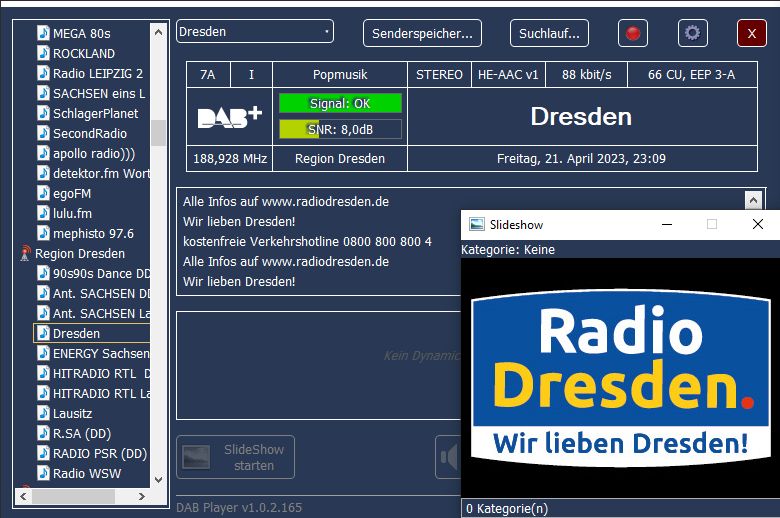
Task: Click the DAB+ logo
Action: click(x=229, y=117)
